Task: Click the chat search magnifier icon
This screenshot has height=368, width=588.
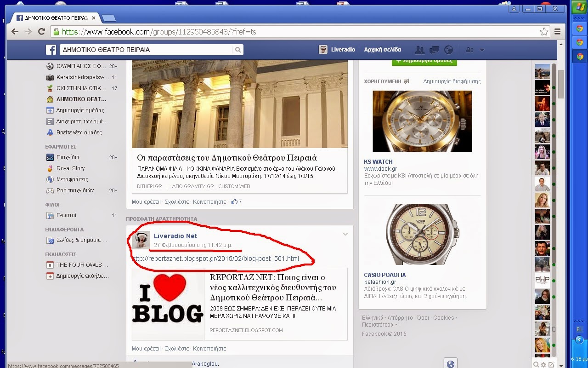Action: (536, 364)
